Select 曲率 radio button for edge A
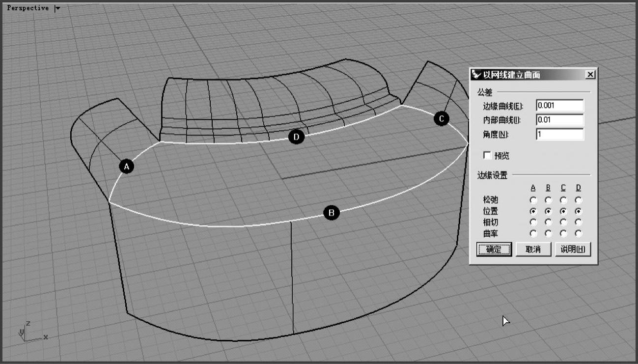This screenshot has width=638, height=364. [x=533, y=233]
